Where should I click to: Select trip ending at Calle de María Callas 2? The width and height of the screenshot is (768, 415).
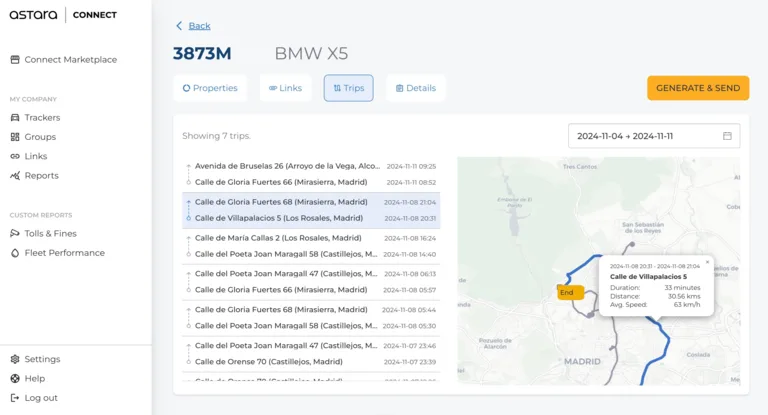311,238
